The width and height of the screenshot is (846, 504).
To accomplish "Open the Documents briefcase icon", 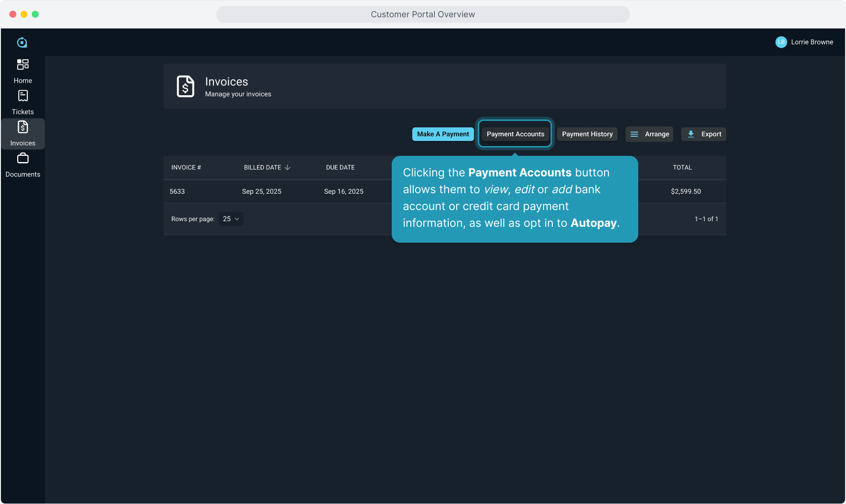I will [x=22, y=159].
